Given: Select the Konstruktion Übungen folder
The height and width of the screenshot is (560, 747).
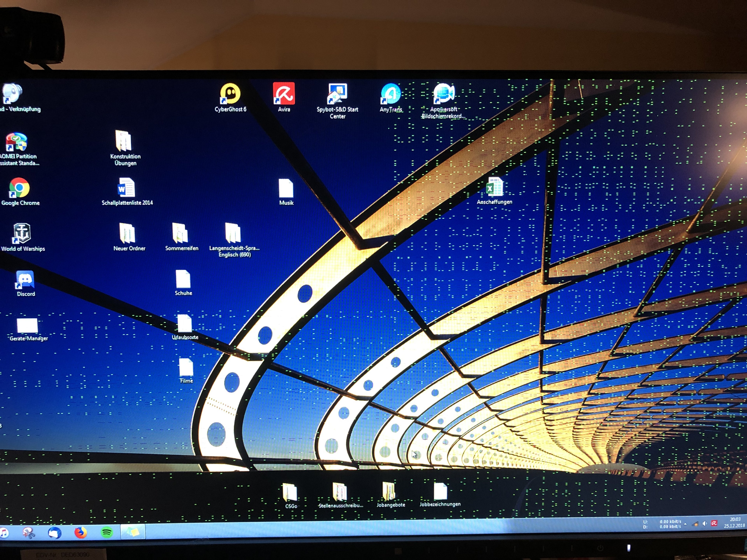Looking at the screenshot, I should (x=124, y=141).
